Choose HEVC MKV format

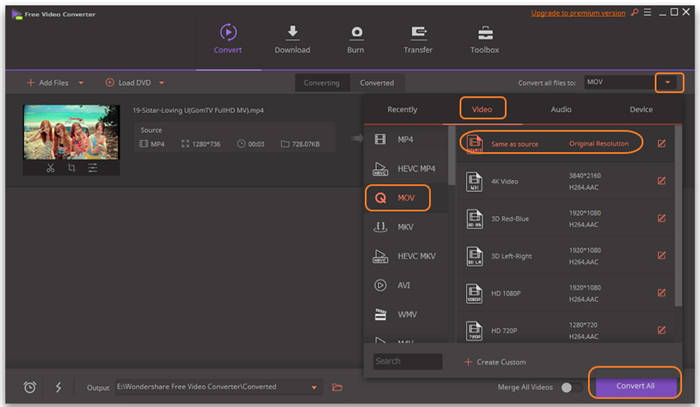[x=406, y=256]
